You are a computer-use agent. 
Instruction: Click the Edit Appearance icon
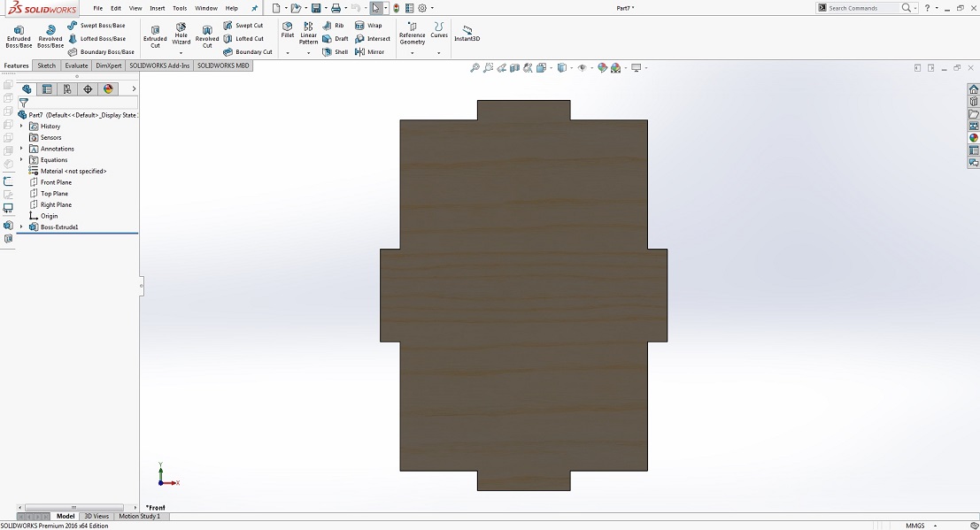point(602,67)
